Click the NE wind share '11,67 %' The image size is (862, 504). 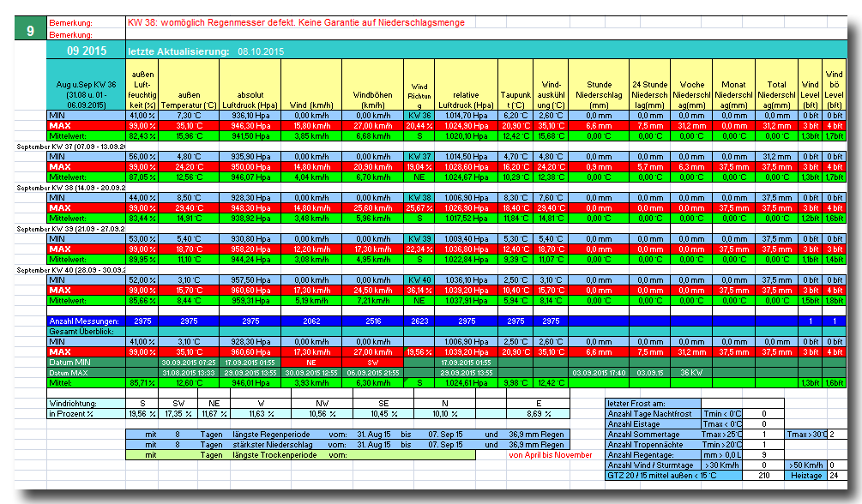click(214, 414)
